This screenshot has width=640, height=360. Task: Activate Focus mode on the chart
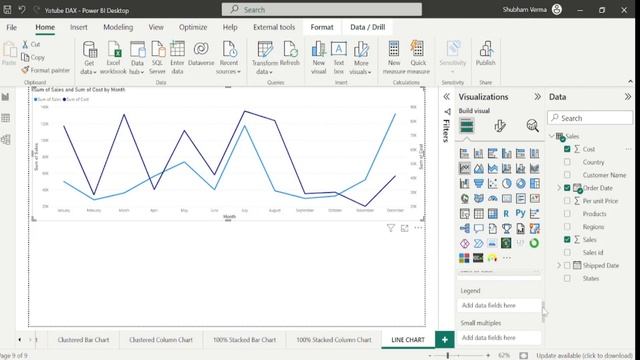404,228
